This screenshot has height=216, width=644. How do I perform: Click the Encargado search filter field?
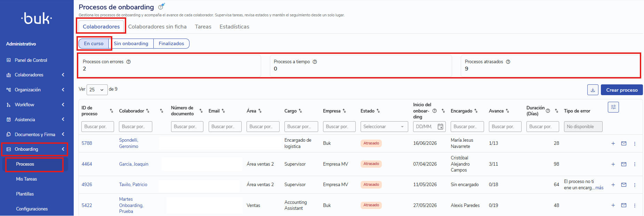point(467,127)
